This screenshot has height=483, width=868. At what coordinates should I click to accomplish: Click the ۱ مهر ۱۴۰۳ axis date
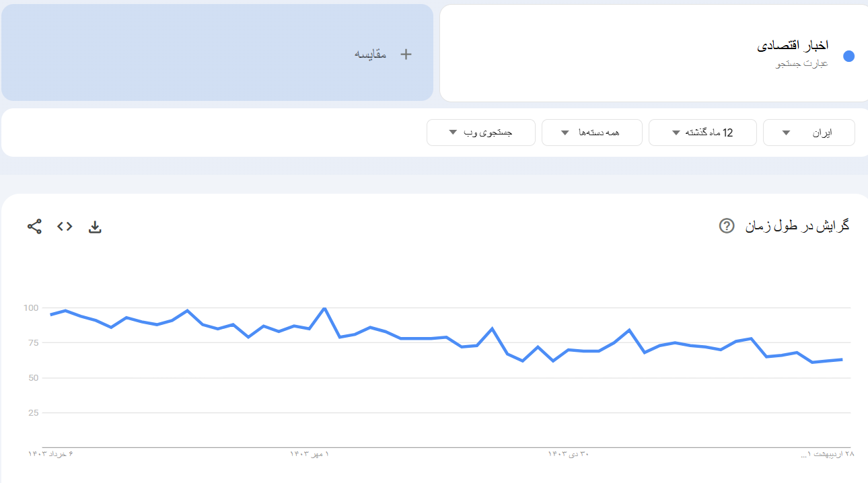click(x=310, y=454)
